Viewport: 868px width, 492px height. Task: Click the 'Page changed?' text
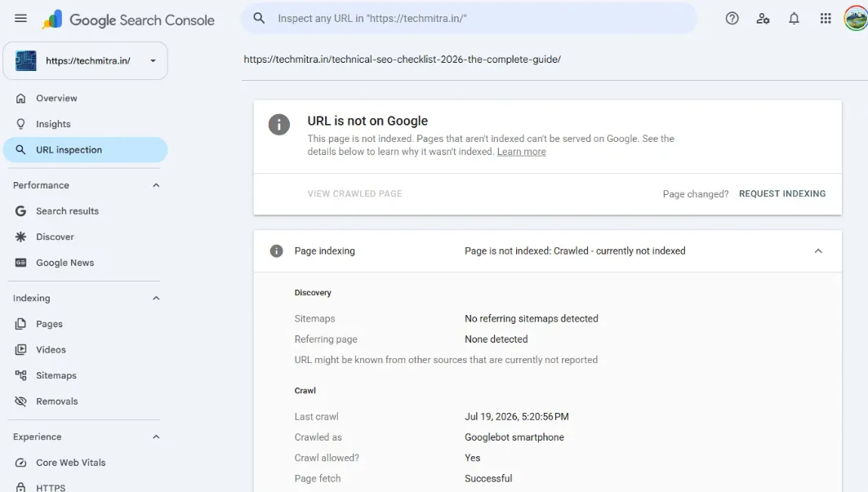pyautogui.click(x=696, y=194)
